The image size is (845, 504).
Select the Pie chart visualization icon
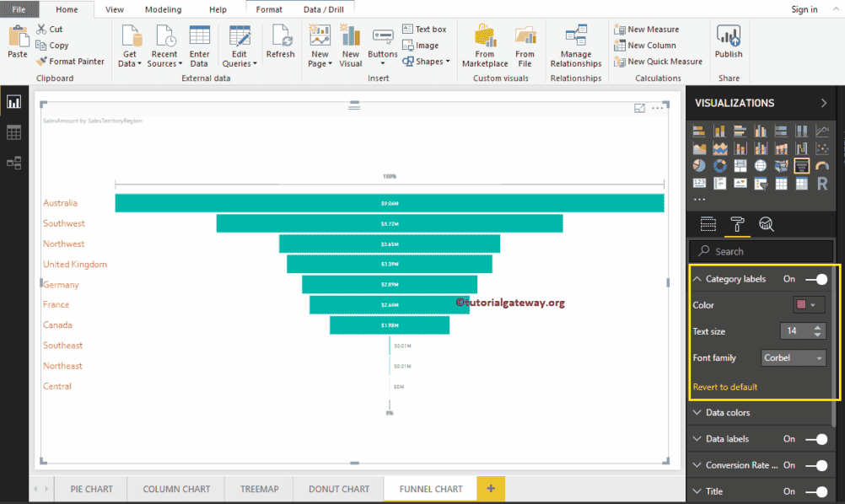click(697, 166)
